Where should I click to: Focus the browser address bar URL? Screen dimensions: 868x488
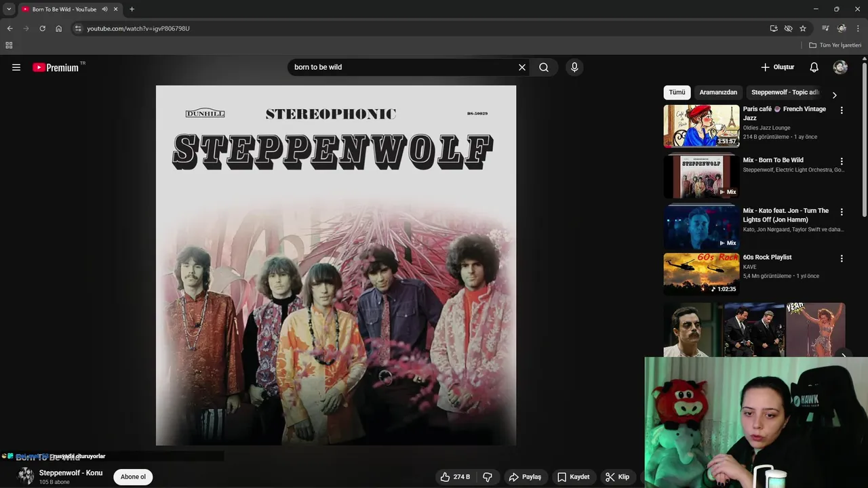coord(138,28)
